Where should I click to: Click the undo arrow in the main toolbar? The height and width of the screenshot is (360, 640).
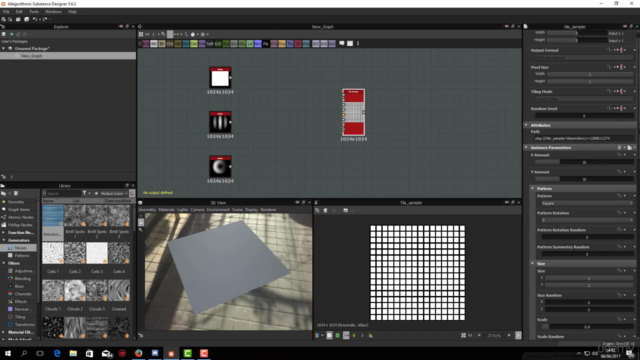(35, 19)
